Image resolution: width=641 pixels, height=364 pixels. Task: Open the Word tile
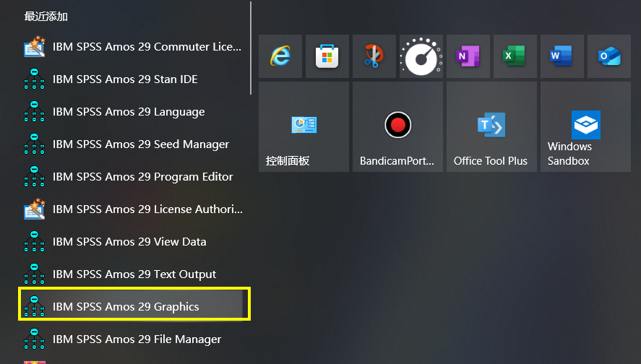point(562,56)
